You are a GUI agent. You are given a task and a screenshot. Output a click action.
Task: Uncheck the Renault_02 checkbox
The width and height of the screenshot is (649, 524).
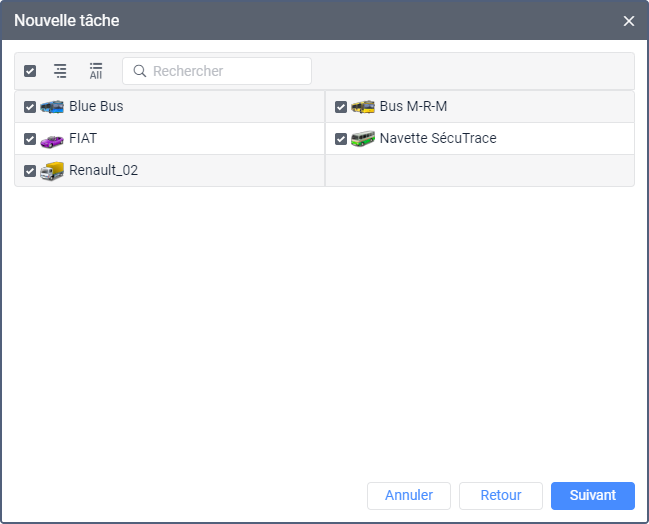30,171
